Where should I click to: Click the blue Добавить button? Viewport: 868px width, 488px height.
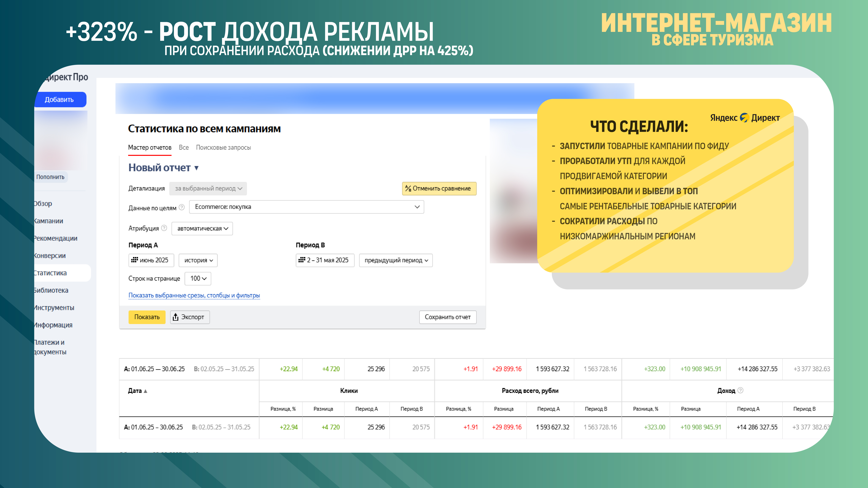coord(60,100)
